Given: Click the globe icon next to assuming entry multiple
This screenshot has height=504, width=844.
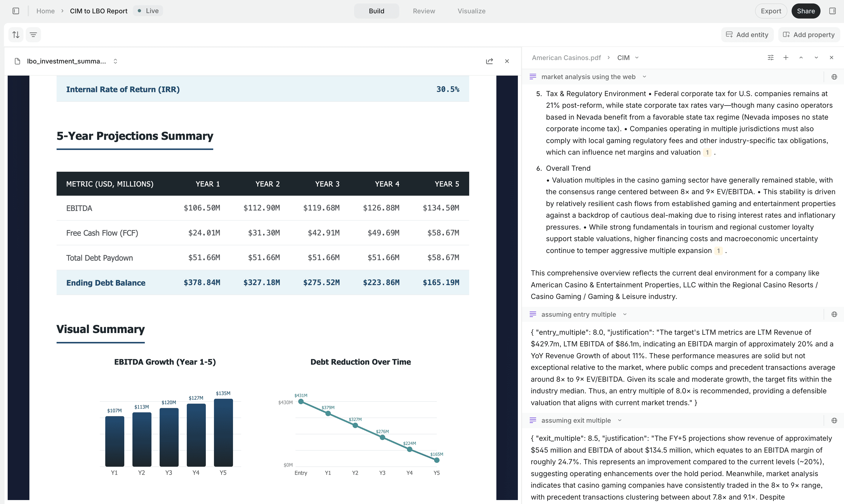Looking at the screenshot, I should [835, 314].
